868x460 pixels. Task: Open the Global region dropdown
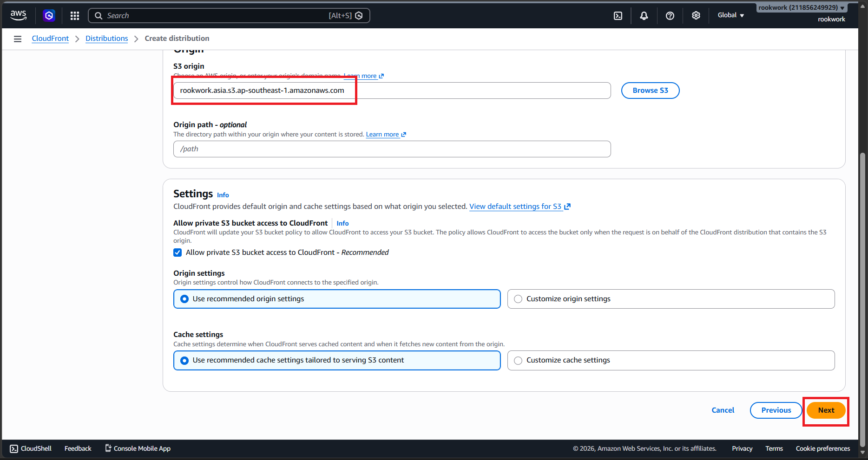click(x=731, y=15)
